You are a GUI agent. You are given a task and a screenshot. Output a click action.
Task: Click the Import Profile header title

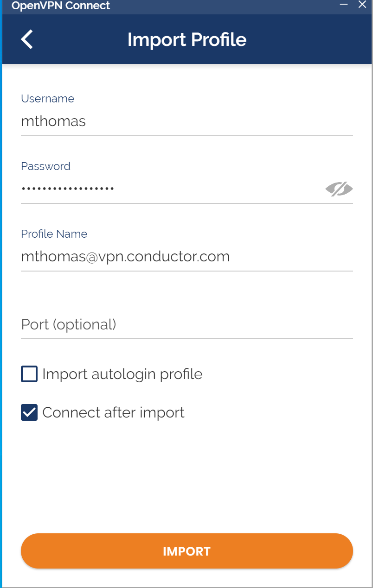tap(187, 39)
